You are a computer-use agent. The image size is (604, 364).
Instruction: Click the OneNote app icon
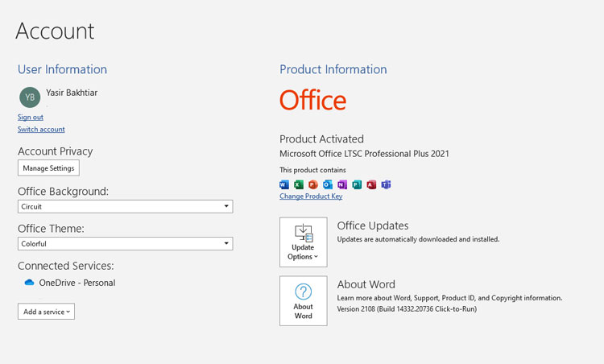[342, 184]
